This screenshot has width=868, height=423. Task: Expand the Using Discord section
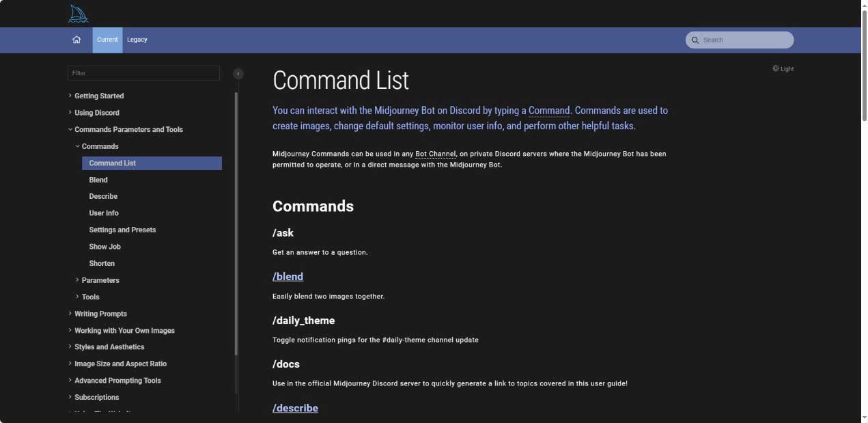pos(96,113)
